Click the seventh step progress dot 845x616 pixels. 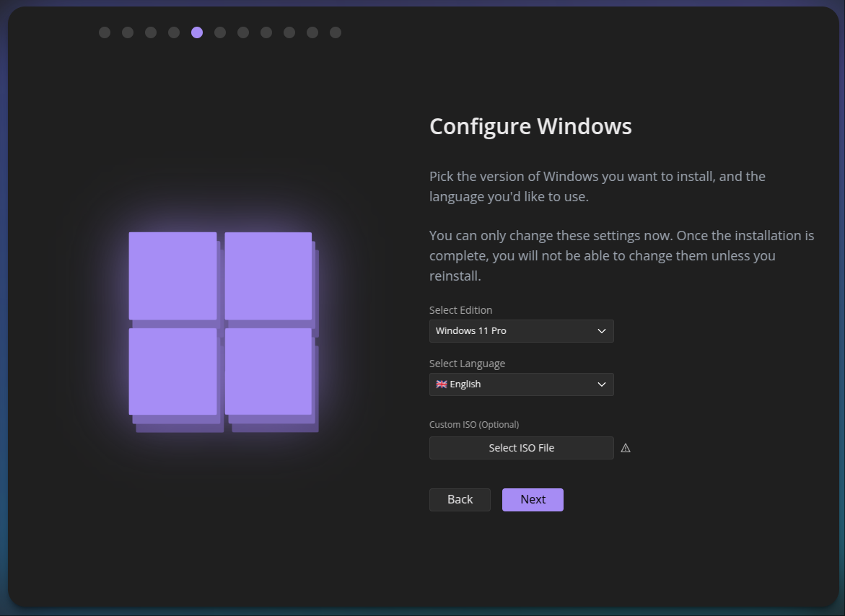click(243, 32)
